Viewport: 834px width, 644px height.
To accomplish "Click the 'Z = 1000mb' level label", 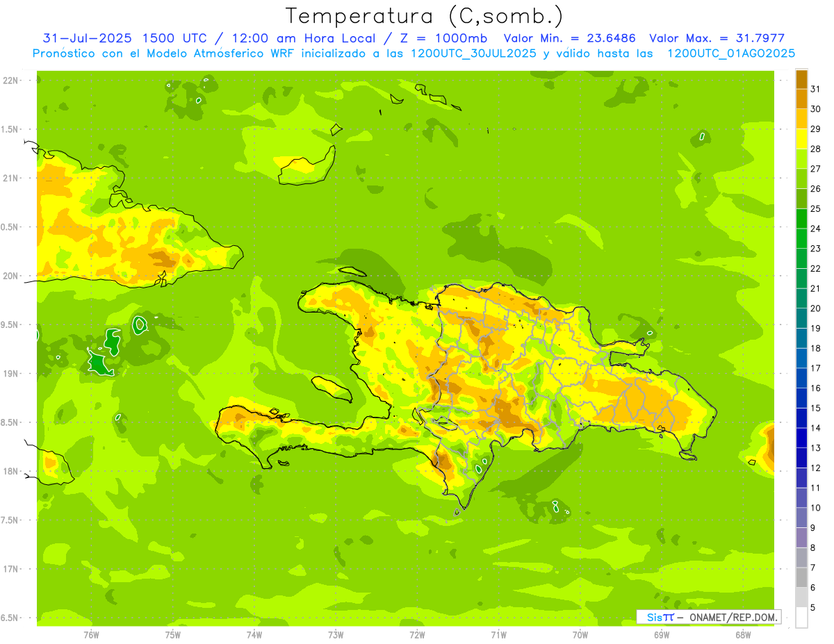I will (443, 38).
